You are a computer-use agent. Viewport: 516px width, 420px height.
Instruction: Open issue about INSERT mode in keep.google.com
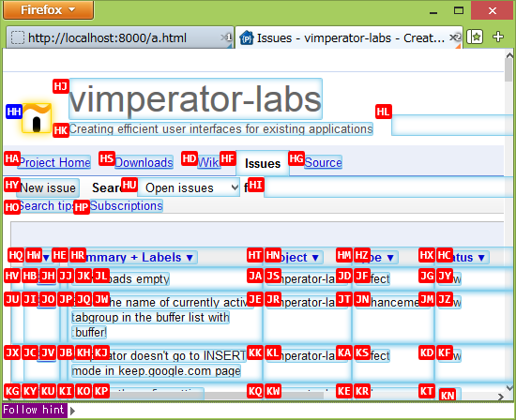point(159,363)
